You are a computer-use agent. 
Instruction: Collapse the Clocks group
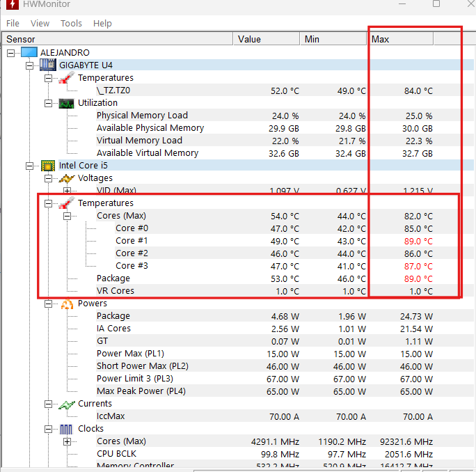click(48, 429)
